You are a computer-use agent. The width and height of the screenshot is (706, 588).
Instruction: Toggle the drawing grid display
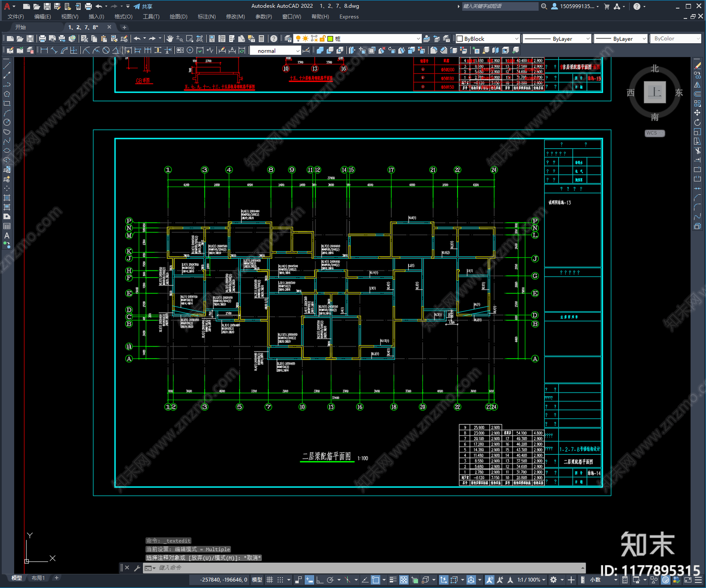270,580
